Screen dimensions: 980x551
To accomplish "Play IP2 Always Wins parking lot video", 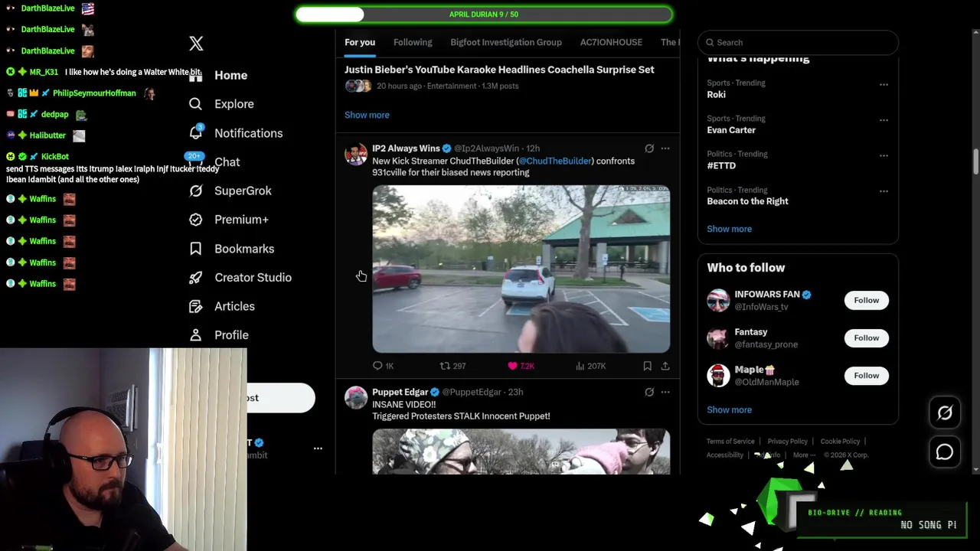I will [521, 269].
